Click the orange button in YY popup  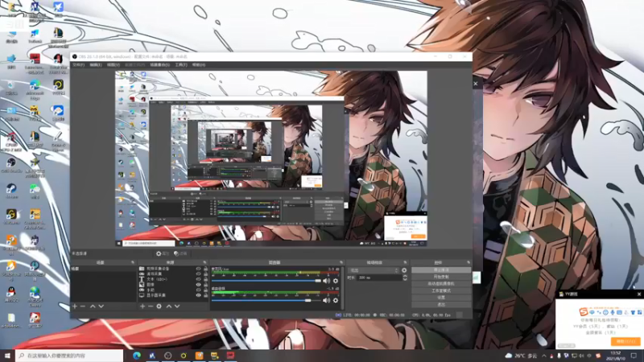pyautogui.click(x=625, y=341)
